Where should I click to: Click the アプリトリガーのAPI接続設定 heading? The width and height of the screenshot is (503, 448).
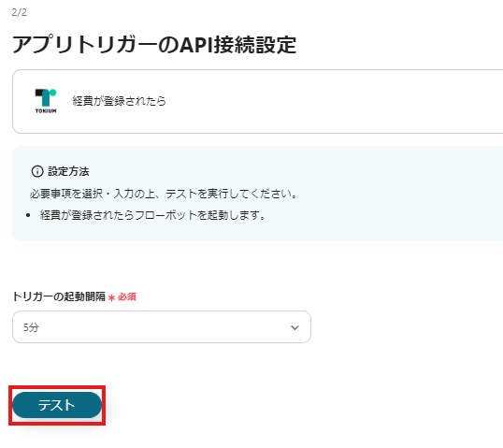(x=154, y=45)
